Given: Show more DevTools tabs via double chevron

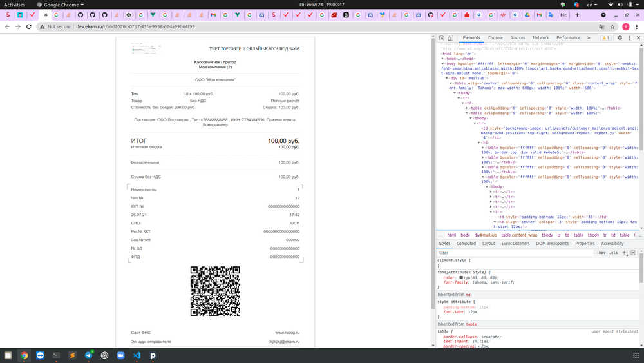Looking at the screenshot, I should [x=589, y=38].
